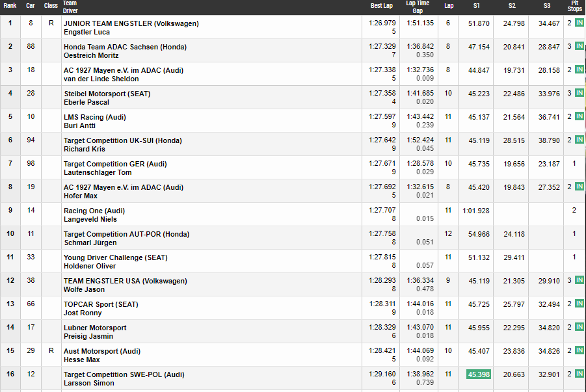
Task: Click the IN badge in Eberle Pascal row
Action: [579, 93]
